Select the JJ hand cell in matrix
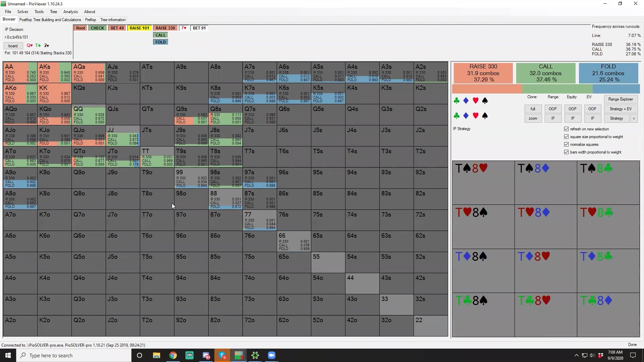The height and width of the screenshot is (362, 644). (x=123, y=136)
